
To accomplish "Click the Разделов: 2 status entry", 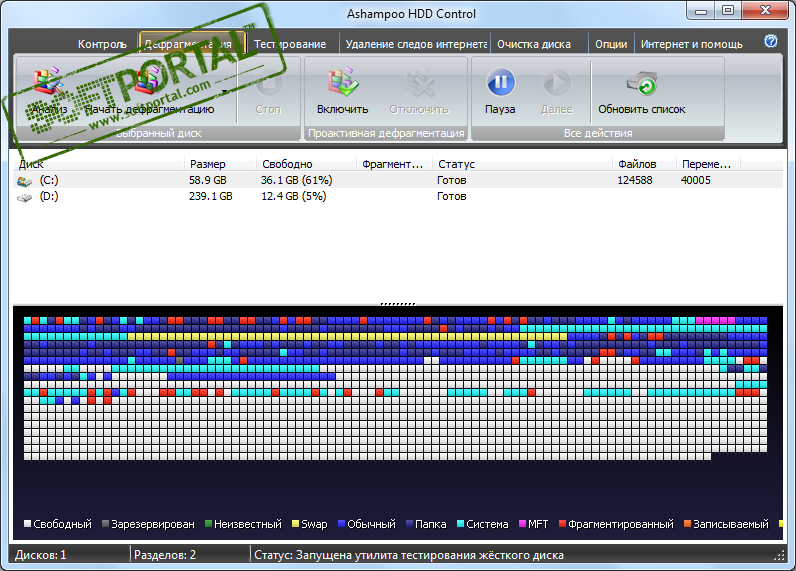I will coord(165,555).
